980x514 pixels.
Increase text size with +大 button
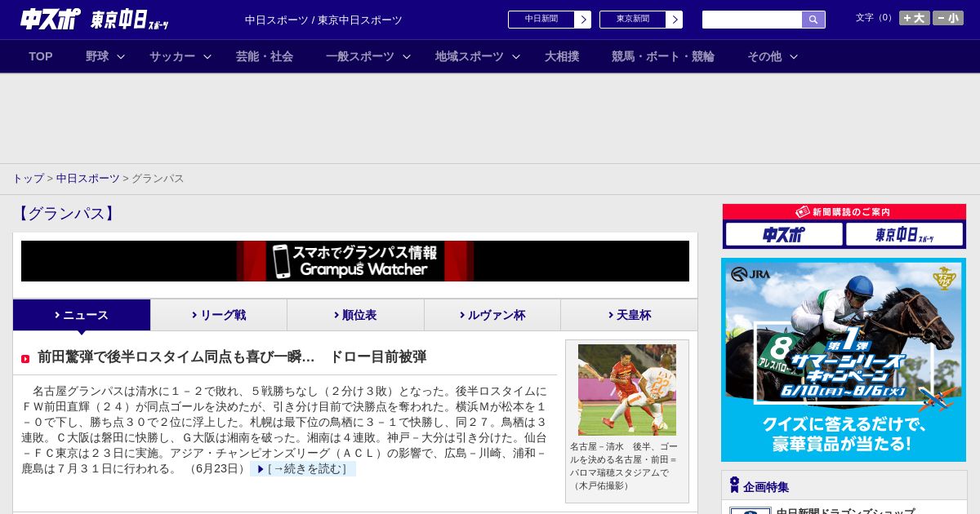[915, 18]
